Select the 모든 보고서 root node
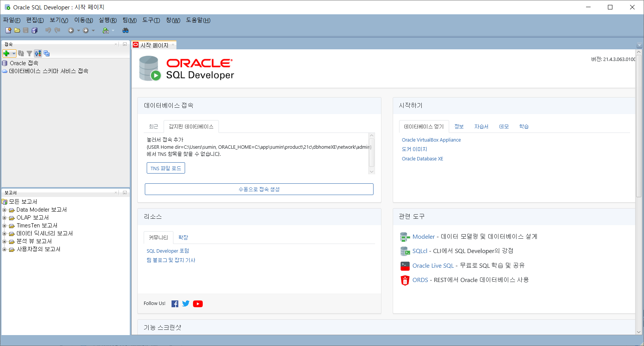 pos(23,202)
